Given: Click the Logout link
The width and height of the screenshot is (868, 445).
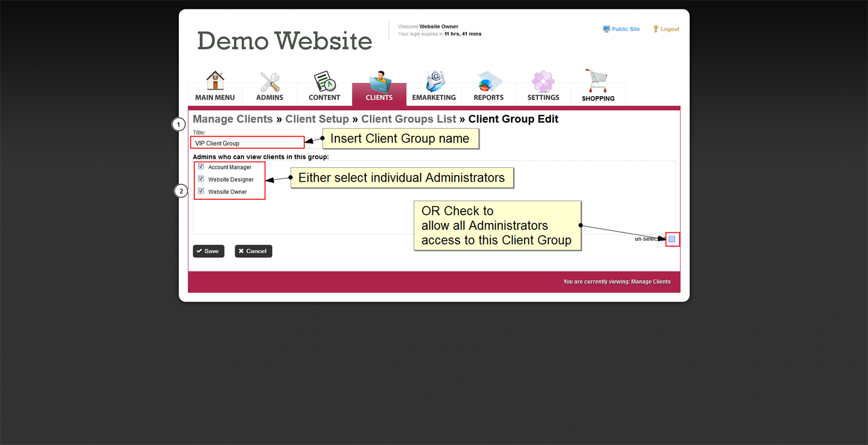Looking at the screenshot, I should 666,29.
